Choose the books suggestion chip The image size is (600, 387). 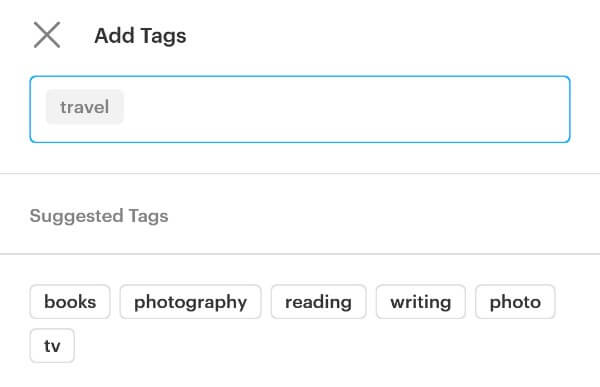70,302
